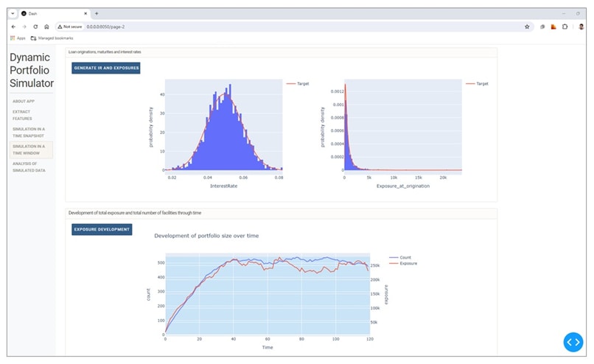The height and width of the screenshot is (364, 594).
Task: Open the Chrome profile avatar
Action: tap(581, 26)
